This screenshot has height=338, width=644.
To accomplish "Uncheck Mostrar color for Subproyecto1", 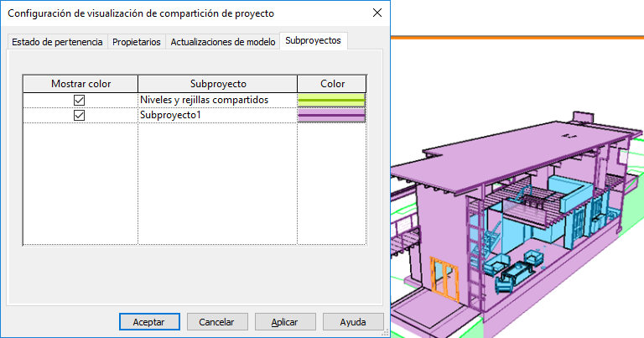I will coord(80,115).
